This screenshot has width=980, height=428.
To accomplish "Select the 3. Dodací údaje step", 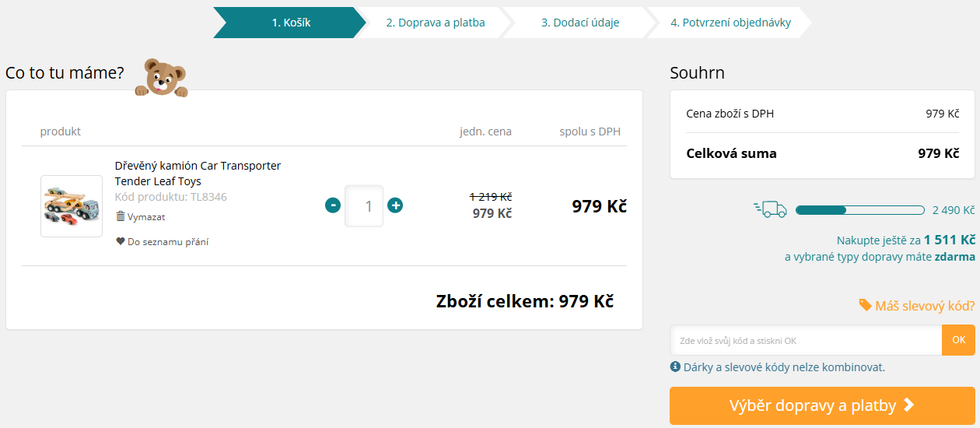I will pos(580,23).
